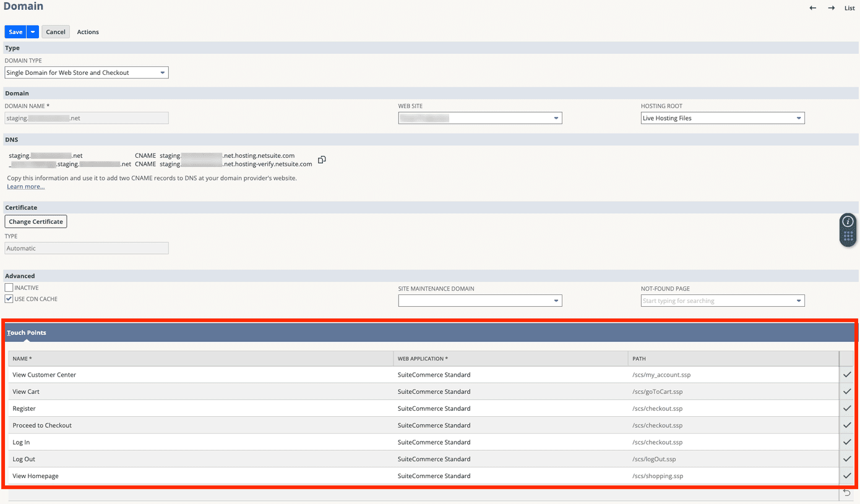Click the Save button
Image resolution: width=860 pixels, height=504 pixels.
[15, 32]
